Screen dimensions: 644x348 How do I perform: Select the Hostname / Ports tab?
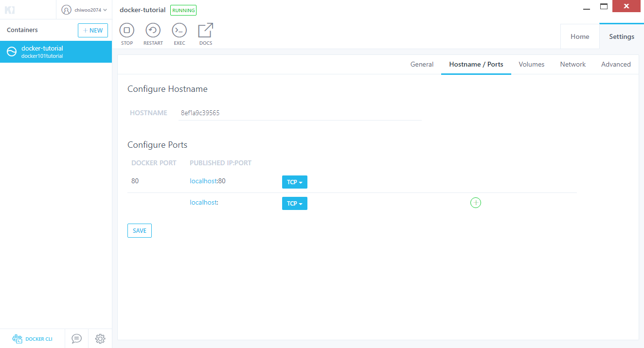click(476, 64)
